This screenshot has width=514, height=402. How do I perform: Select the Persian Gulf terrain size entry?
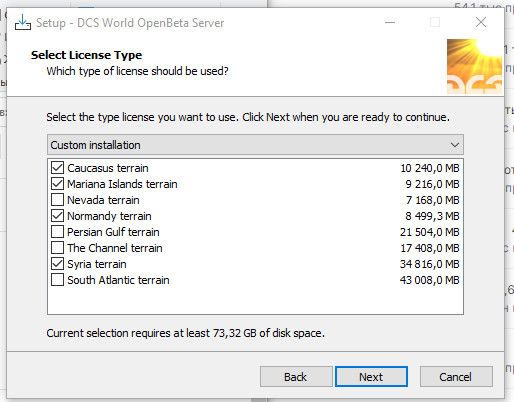(x=430, y=232)
